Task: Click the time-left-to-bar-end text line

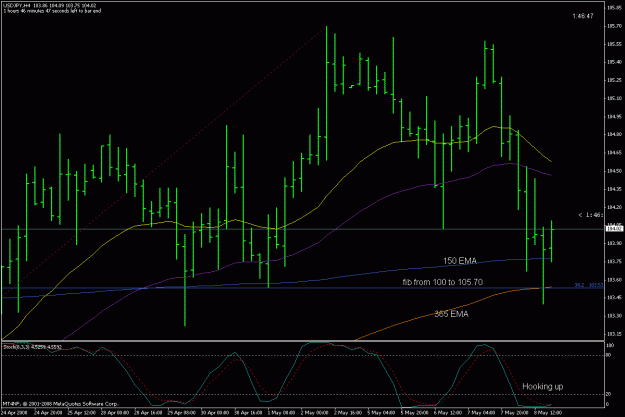Action: tap(52, 11)
